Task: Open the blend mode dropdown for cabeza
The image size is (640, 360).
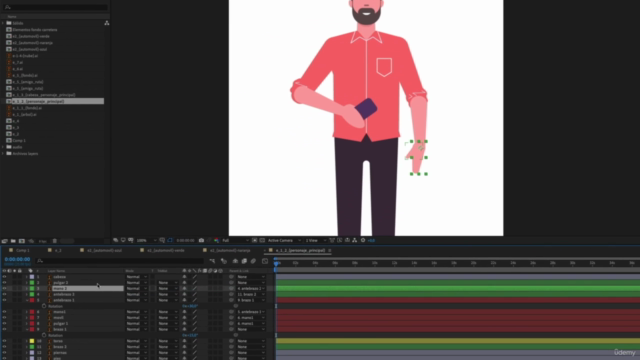Action: coord(137,277)
